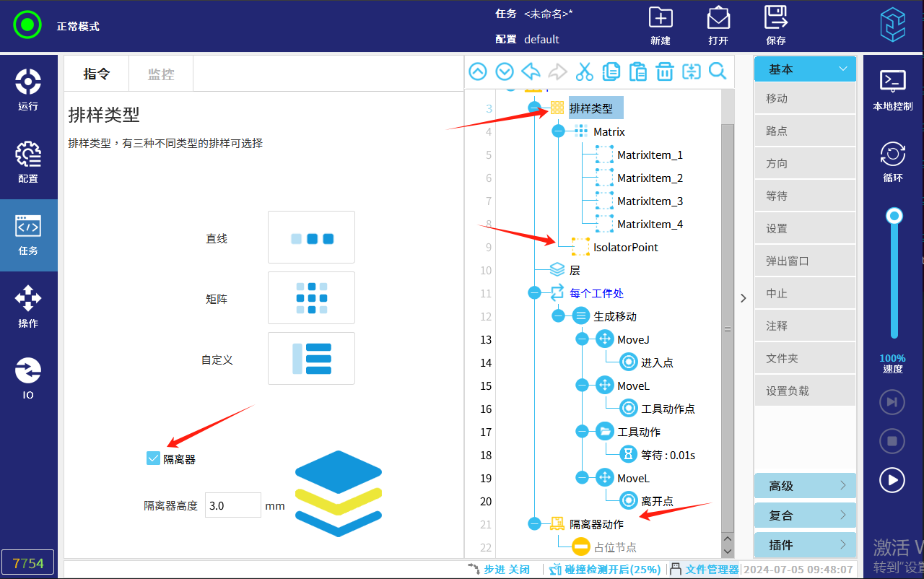Select the 矩阵 matrix pattern type

click(311, 297)
